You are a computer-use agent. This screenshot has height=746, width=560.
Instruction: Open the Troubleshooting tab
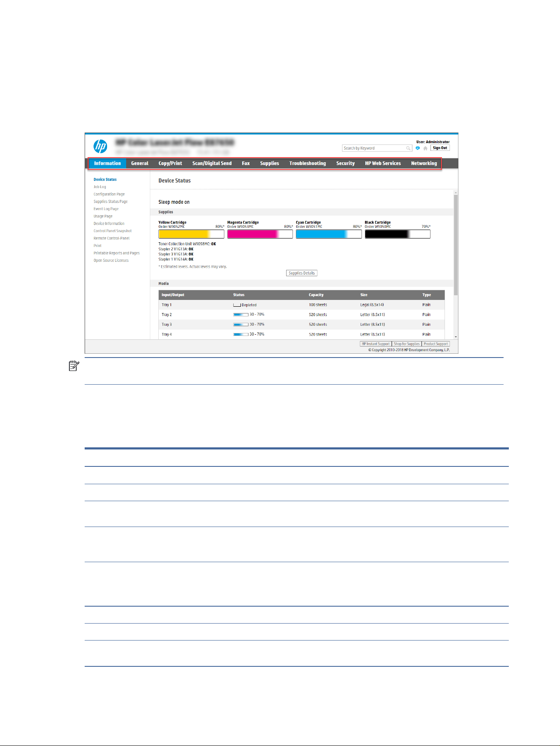tap(308, 164)
